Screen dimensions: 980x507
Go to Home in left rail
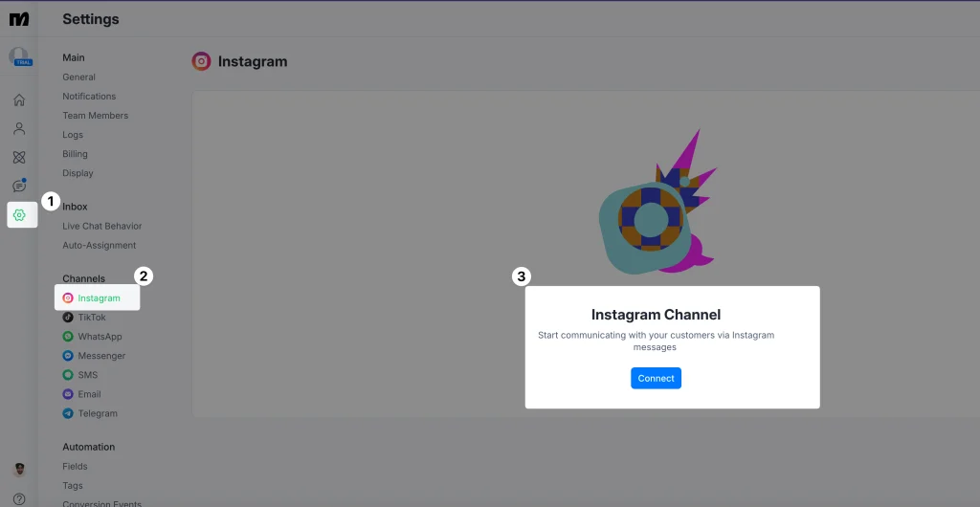(19, 99)
